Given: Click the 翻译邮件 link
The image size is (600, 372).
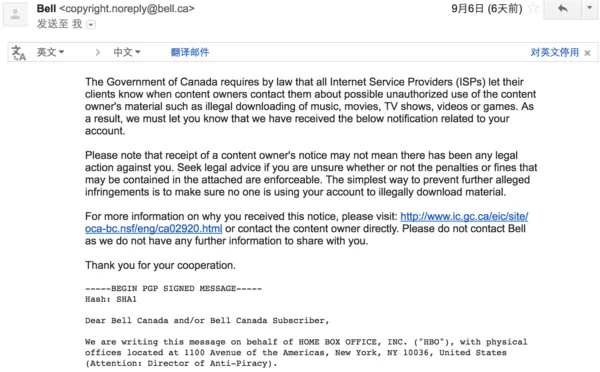Looking at the screenshot, I should (190, 52).
